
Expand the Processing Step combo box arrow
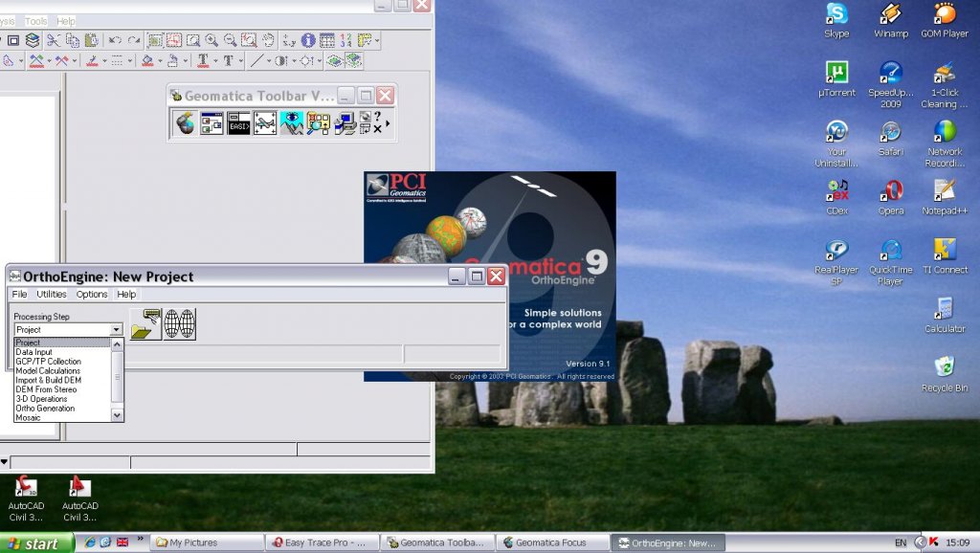pyautogui.click(x=117, y=329)
